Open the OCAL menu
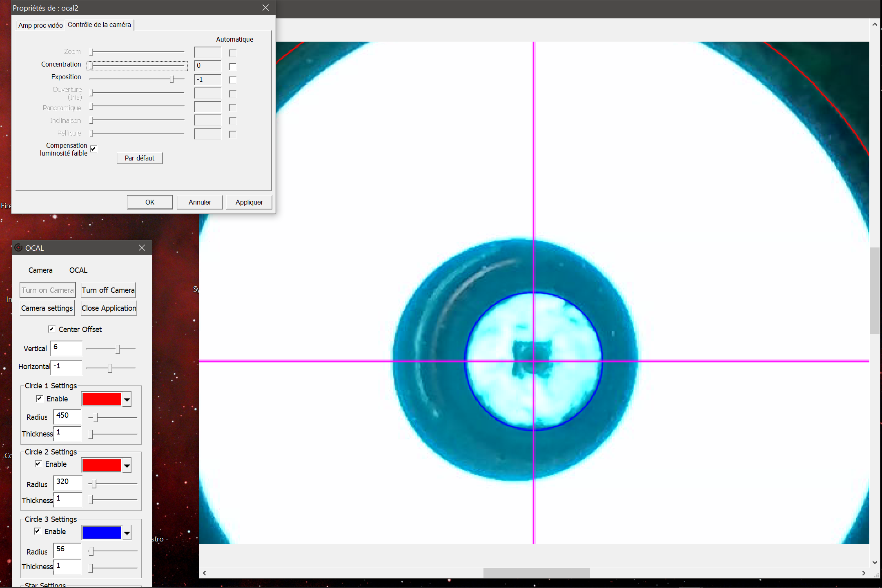This screenshot has width=882, height=588. pyautogui.click(x=78, y=270)
